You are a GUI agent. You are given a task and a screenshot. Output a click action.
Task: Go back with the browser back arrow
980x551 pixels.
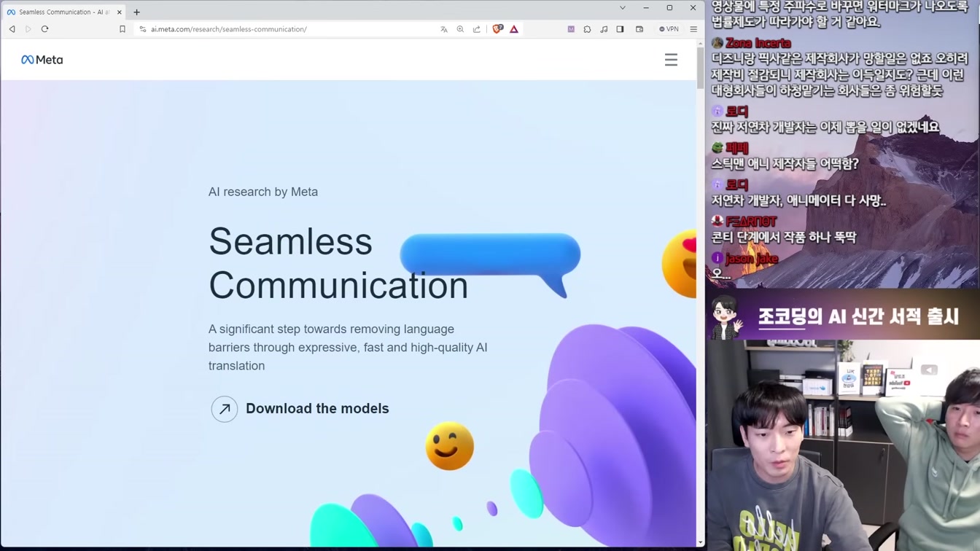(12, 29)
